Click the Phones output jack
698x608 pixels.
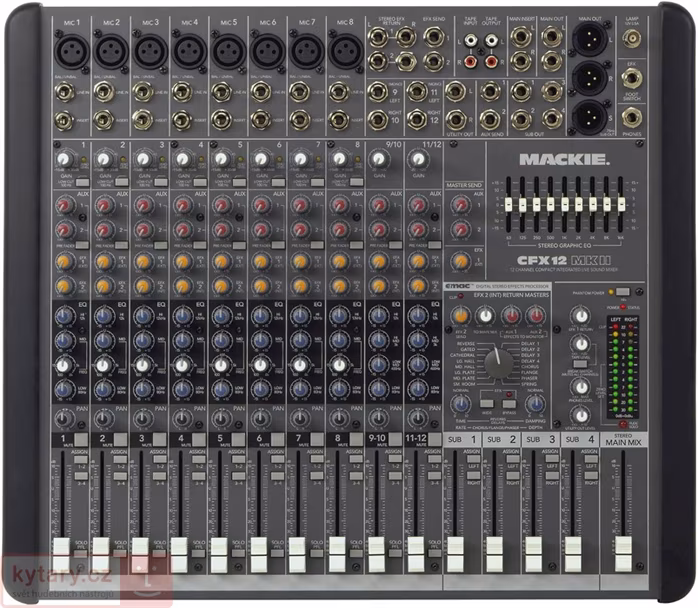coord(631,118)
